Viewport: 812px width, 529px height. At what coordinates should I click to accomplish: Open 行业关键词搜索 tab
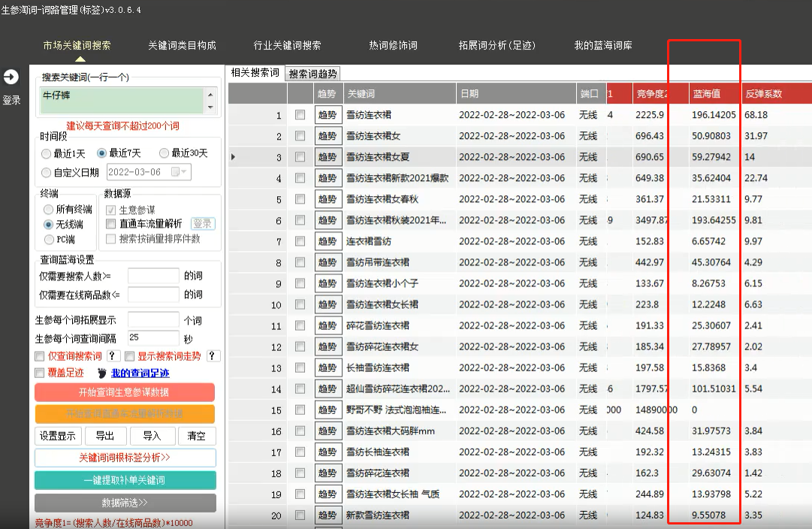pyautogui.click(x=288, y=46)
